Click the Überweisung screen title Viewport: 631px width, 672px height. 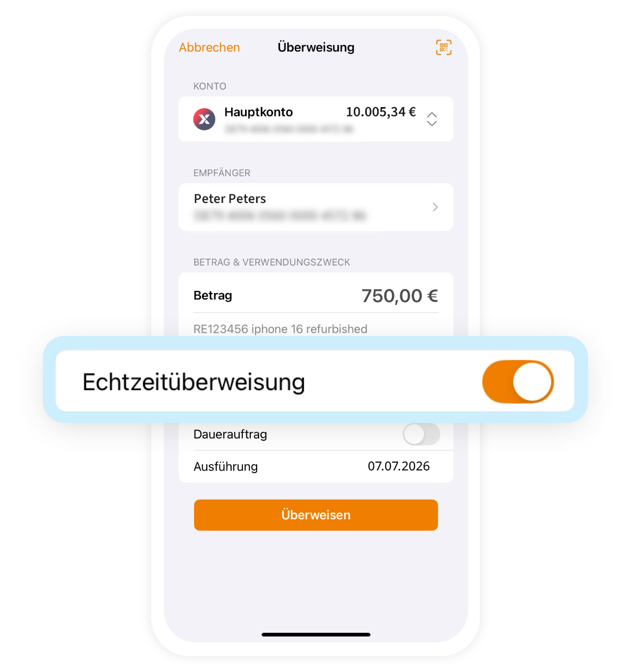(x=316, y=47)
